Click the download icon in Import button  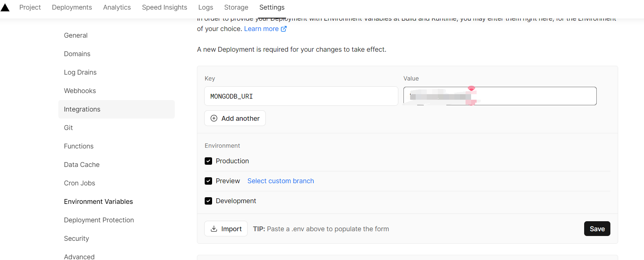coord(214,229)
